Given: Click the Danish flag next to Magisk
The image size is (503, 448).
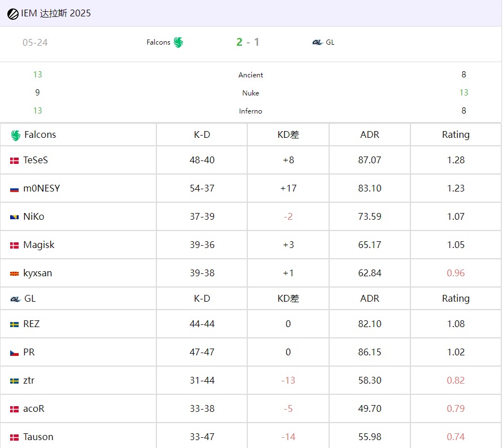Looking at the screenshot, I should pos(15,245).
